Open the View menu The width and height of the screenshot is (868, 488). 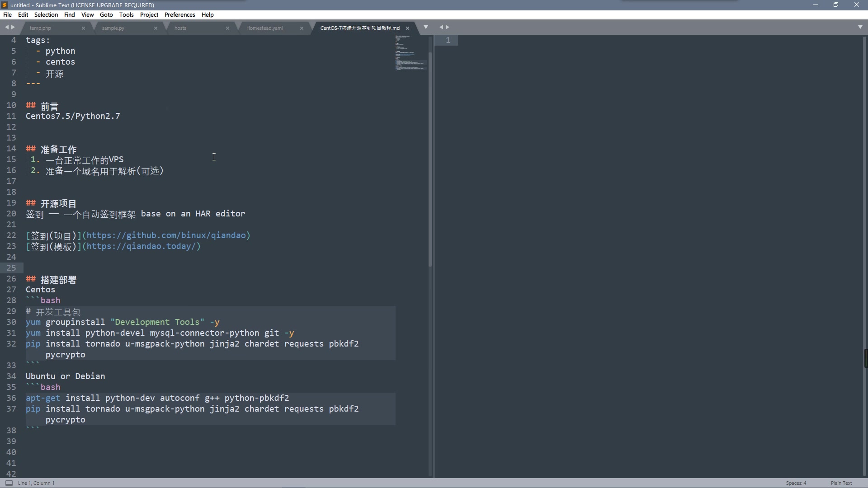87,14
